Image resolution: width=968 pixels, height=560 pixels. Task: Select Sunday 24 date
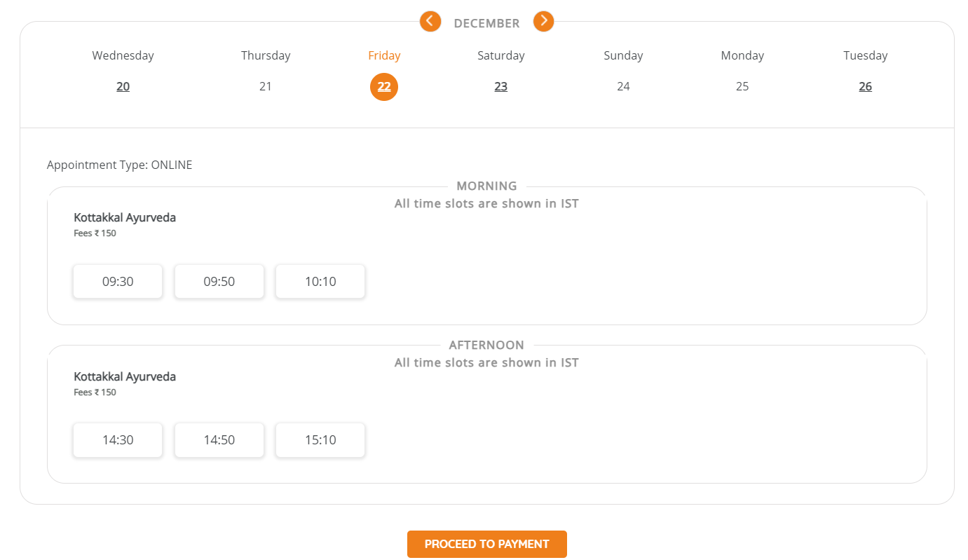click(x=623, y=87)
